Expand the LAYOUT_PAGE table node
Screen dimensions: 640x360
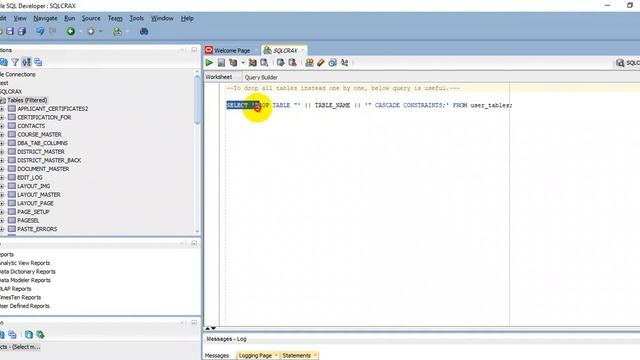(2, 203)
